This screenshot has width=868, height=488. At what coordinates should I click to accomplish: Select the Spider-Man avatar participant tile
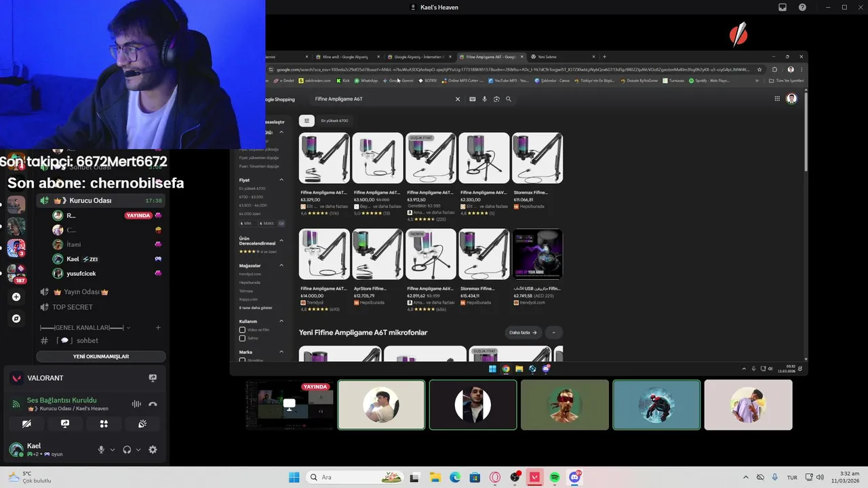coord(656,405)
